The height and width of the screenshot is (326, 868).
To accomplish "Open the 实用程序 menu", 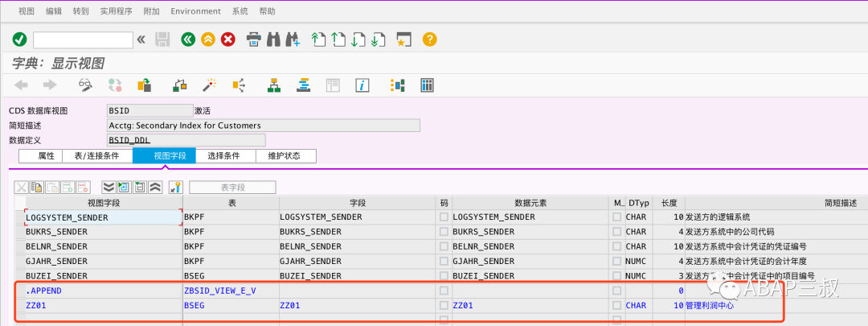I will pyautogui.click(x=117, y=11).
